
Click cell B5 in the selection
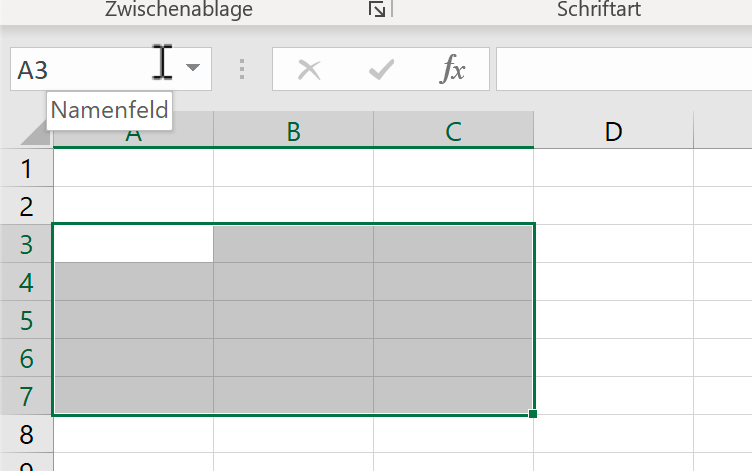coord(294,320)
